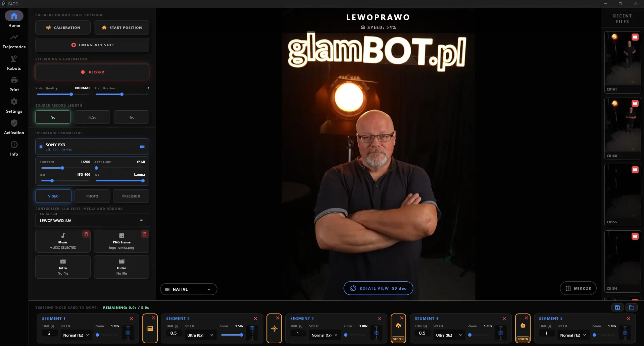Viewport: 644px width, 346px height.
Task: Click Segment 2 zoom slider handle
Action: point(241,335)
